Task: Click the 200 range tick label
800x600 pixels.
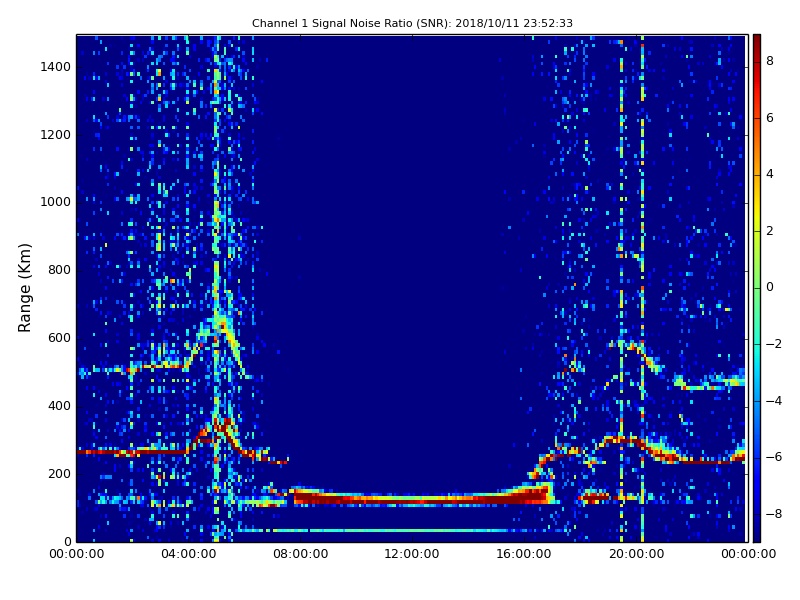Action: coord(59,473)
